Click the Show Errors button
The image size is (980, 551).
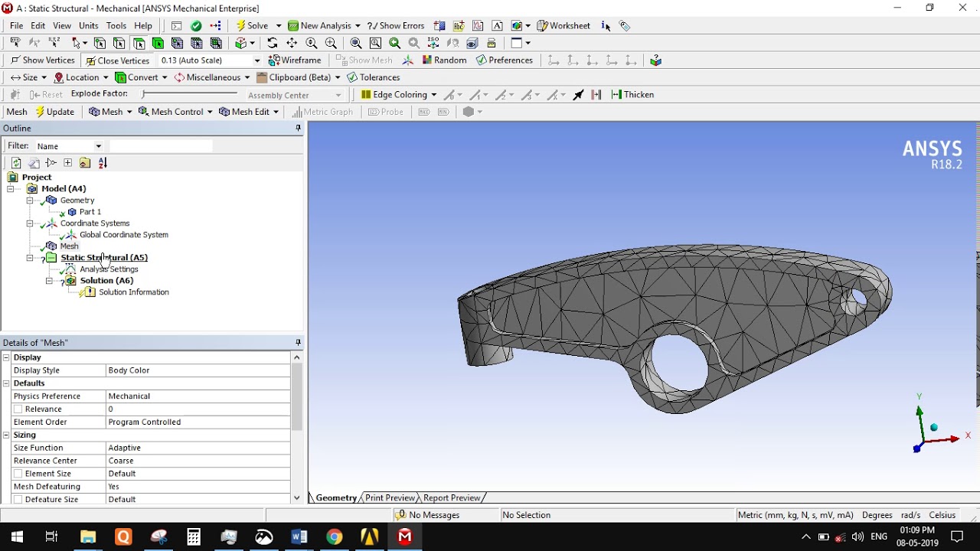396,25
